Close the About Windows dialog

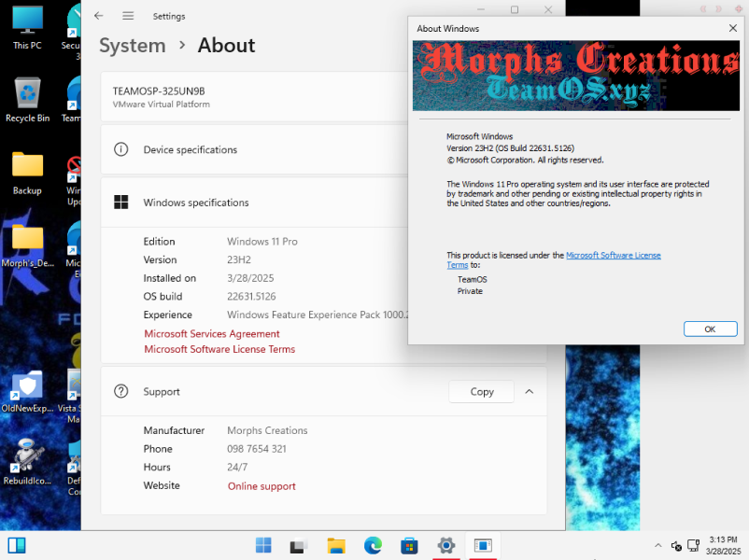[733, 28]
